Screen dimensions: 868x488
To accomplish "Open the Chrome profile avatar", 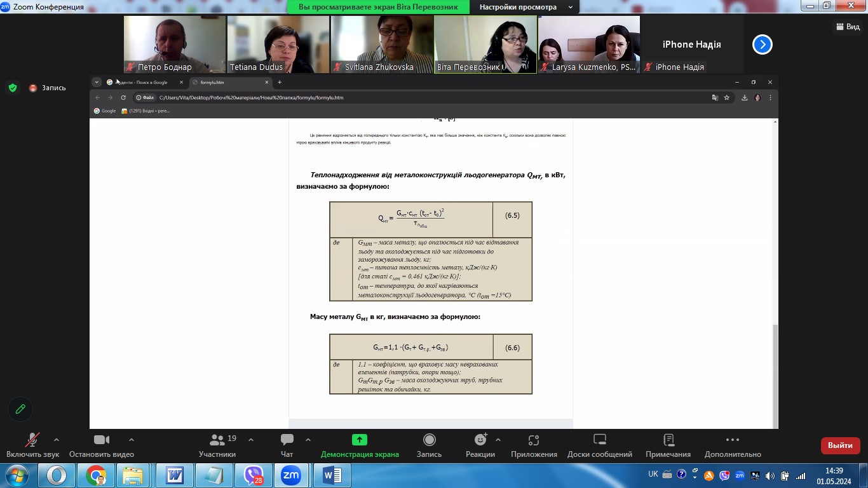I will [757, 98].
